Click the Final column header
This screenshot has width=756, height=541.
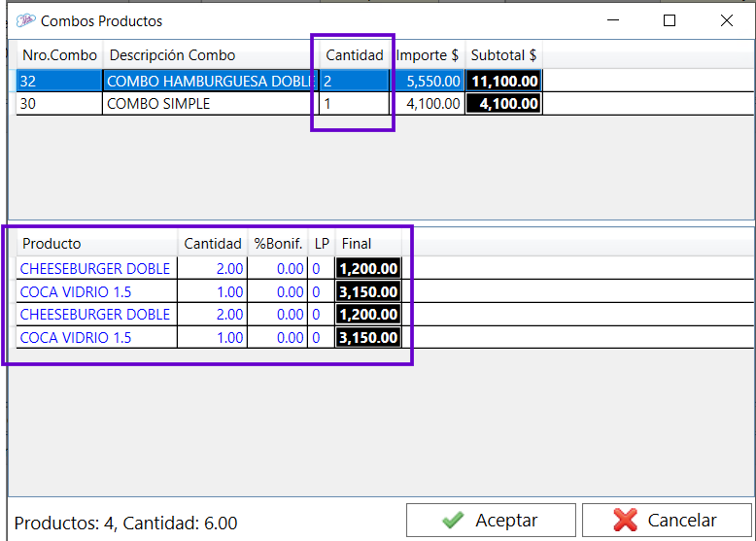tap(358, 244)
